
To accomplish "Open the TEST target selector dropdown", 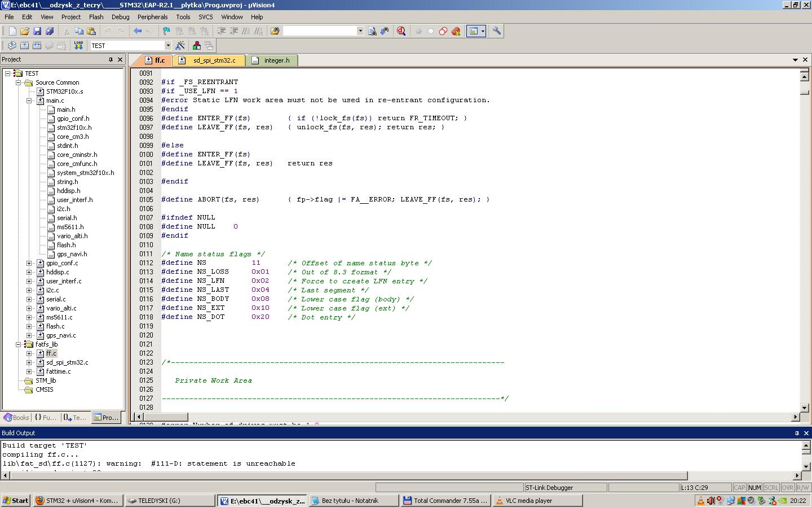I will point(167,46).
